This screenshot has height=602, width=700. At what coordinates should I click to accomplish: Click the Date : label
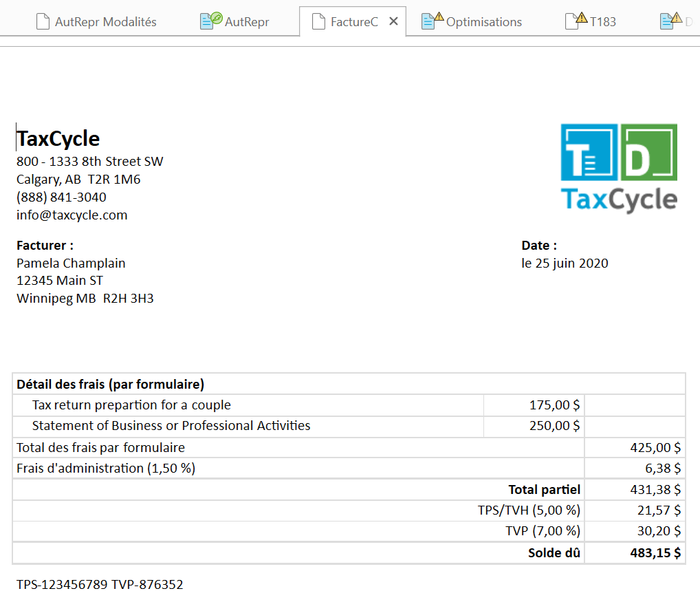pos(539,245)
